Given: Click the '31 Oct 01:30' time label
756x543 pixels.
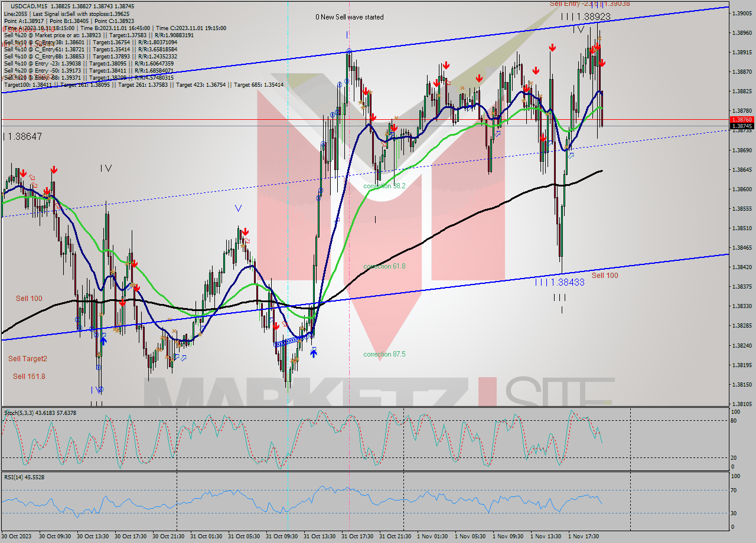Looking at the screenshot, I should [x=206, y=537].
